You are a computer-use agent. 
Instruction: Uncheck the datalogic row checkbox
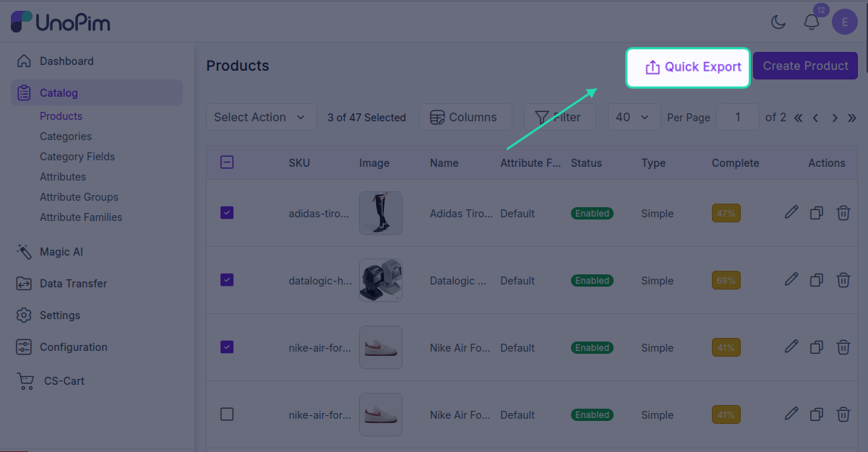pyautogui.click(x=227, y=279)
